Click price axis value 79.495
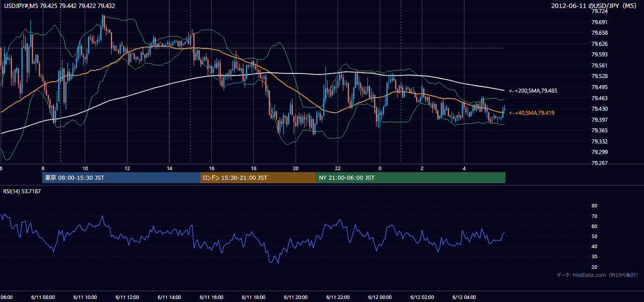The height and width of the screenshot is (302, 644). pos(599,87)
